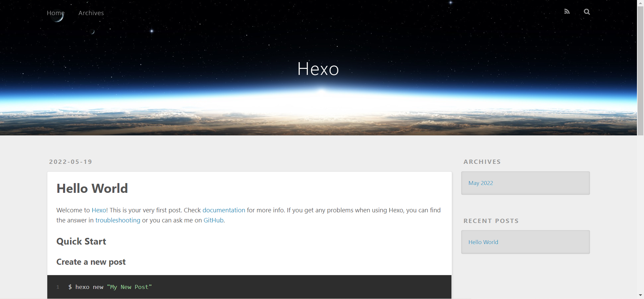Select Home in the navigation bar
The height and width of the screenshot is (299, 644).
[56, 13]
